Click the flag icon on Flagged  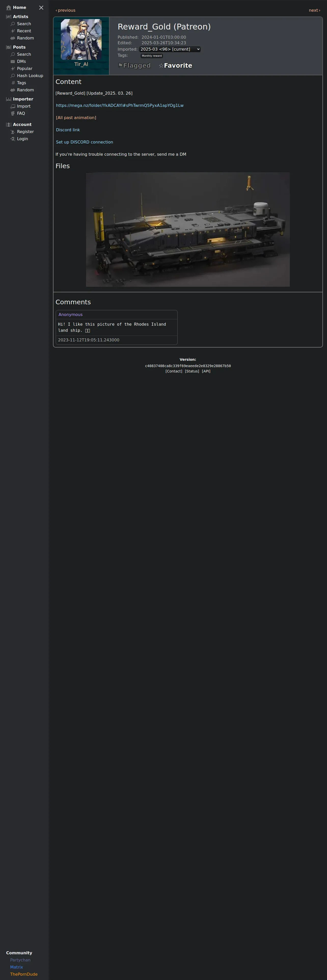click(x=120, y=65)
